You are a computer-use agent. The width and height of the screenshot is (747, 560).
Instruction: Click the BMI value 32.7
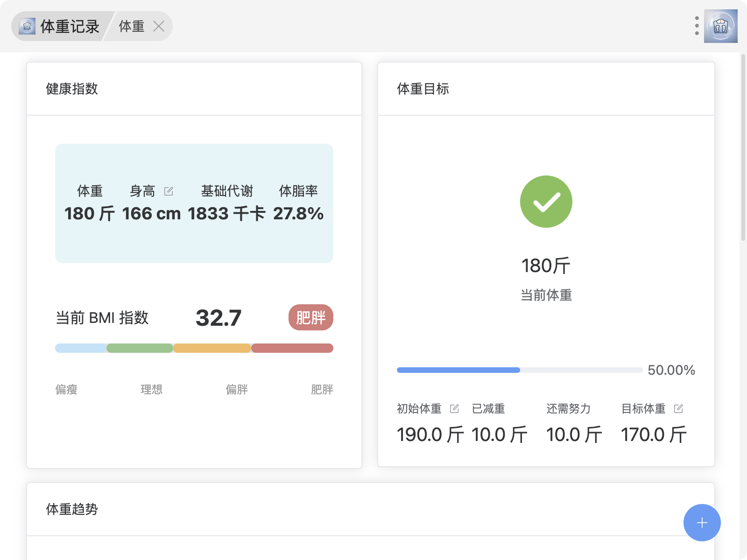[x=218, y=318]
